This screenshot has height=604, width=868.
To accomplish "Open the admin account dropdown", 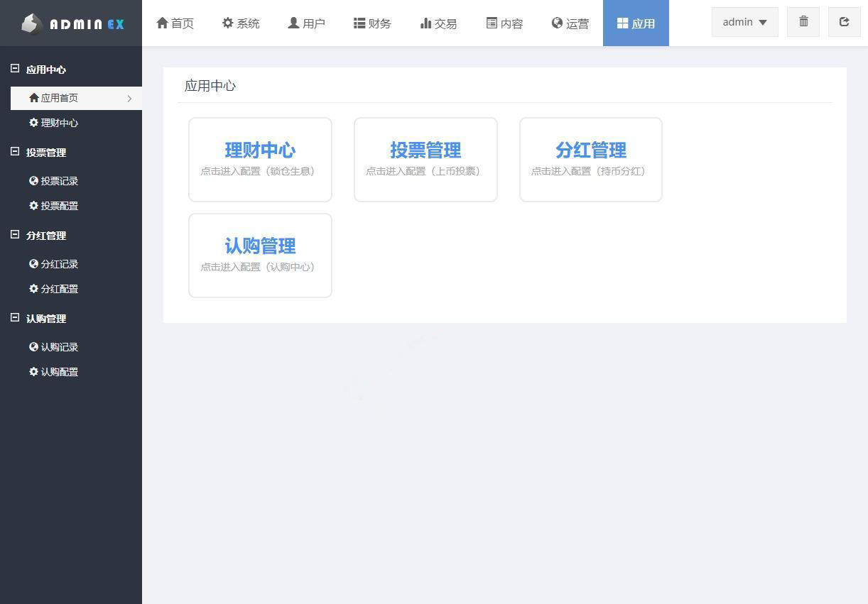I will click(x=744, y=22).
